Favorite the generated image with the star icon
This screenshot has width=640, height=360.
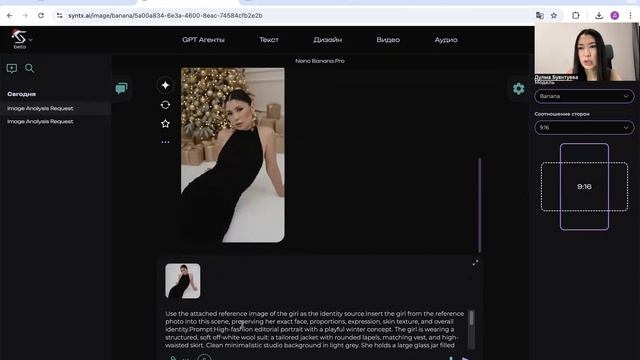165,124
